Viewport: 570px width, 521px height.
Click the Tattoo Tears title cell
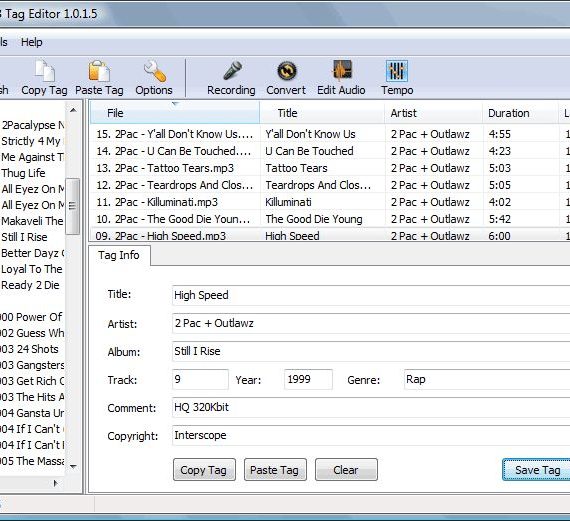pos(296,168)
